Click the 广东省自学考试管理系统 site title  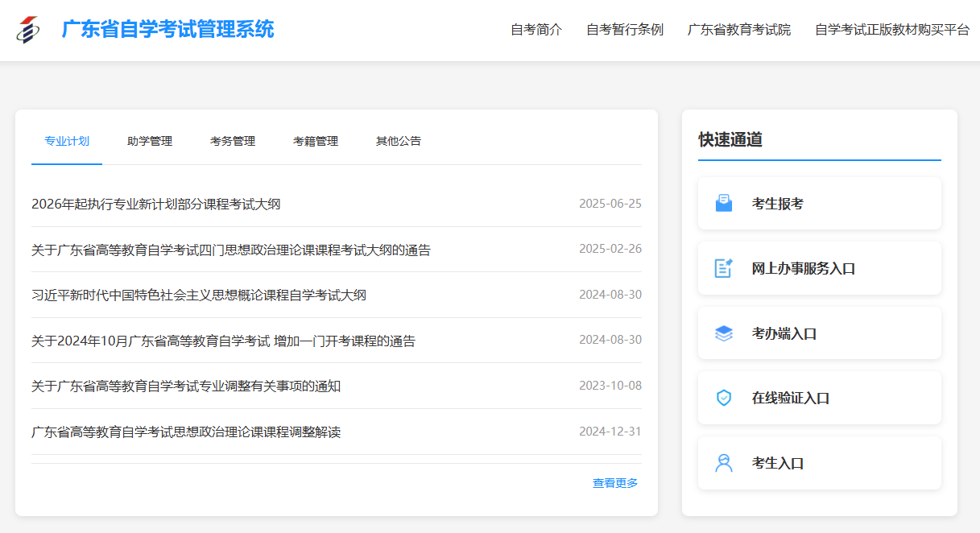coord(168,30)
